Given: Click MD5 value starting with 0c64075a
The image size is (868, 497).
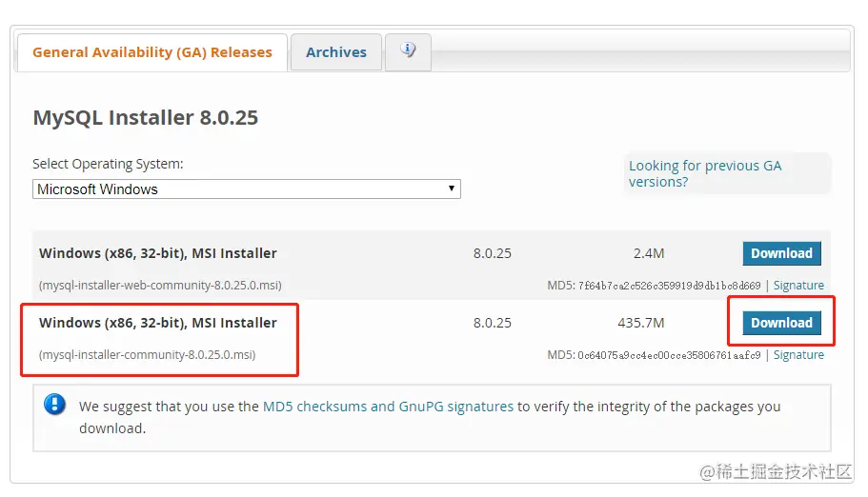Looking at the screenshot, I should [x=669, y=355].
